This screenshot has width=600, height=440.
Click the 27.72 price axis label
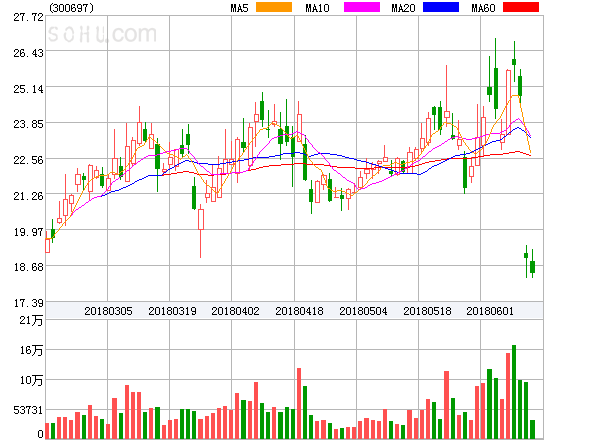pos(28,17)
